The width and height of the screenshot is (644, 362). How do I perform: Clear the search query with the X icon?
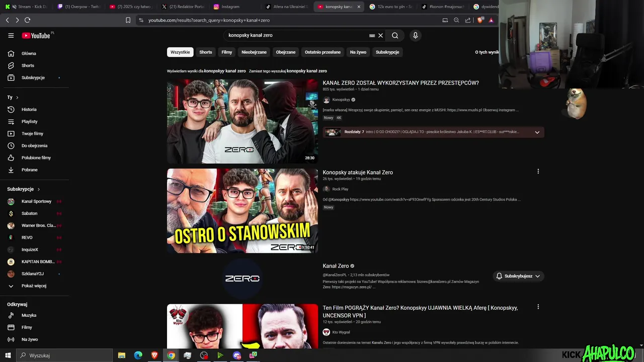click(381, 36)
